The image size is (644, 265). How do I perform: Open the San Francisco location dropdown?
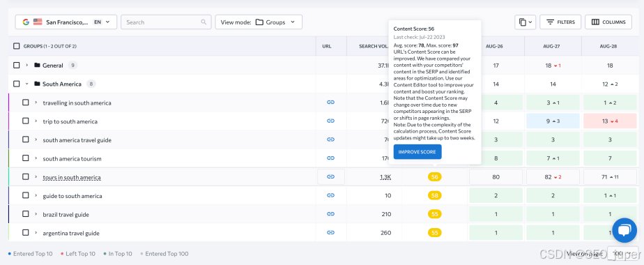(66, 22)
